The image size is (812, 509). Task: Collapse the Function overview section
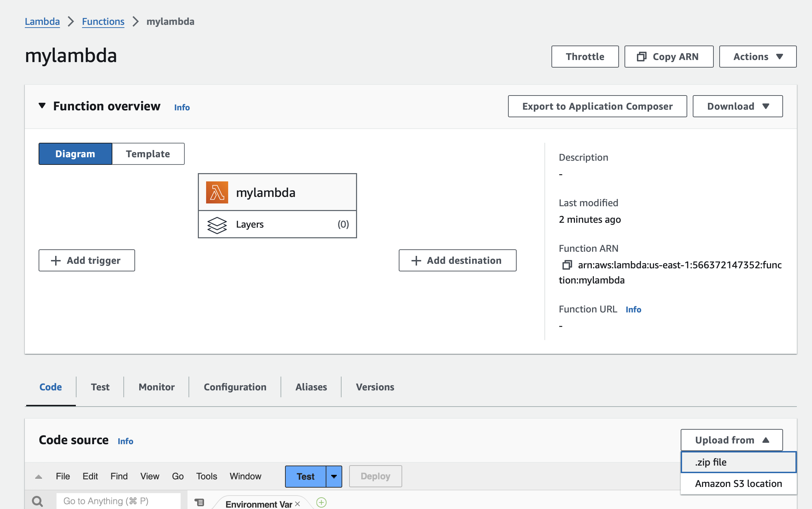click(42, 106)
